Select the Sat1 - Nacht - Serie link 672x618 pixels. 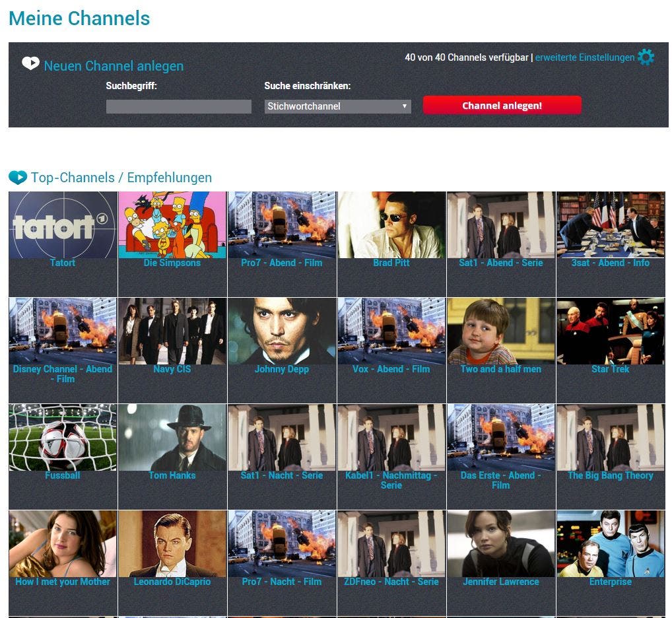pyautogui.click(x=282, y=475)
